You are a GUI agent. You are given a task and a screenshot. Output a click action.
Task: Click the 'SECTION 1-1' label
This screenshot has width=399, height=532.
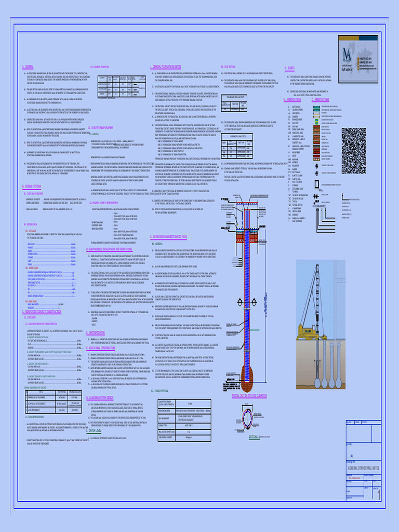click(254, 437)
